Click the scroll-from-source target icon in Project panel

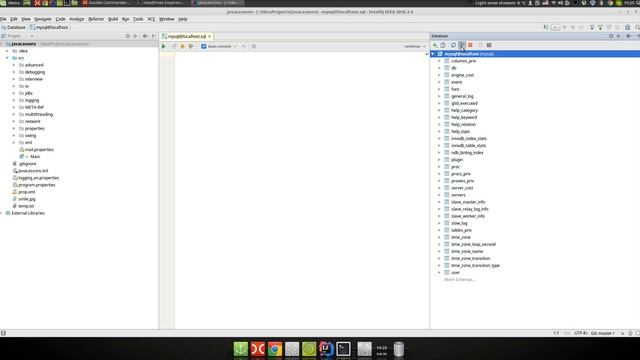click(128, 36)
